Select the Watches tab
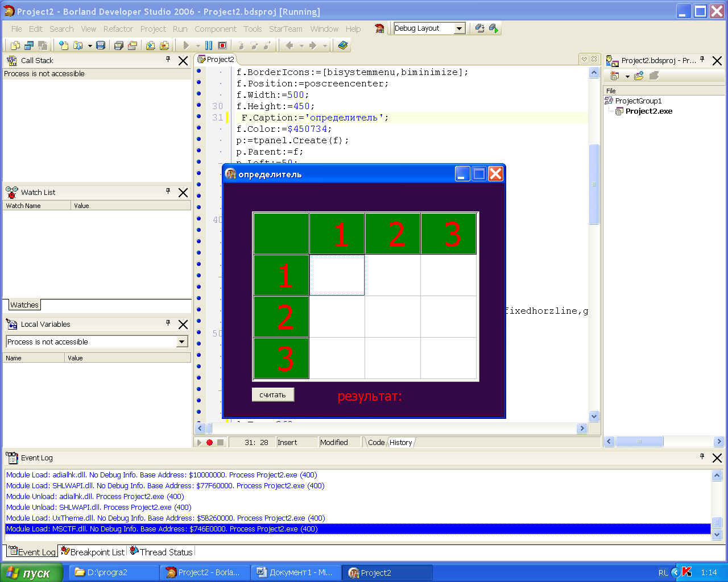 24,305
